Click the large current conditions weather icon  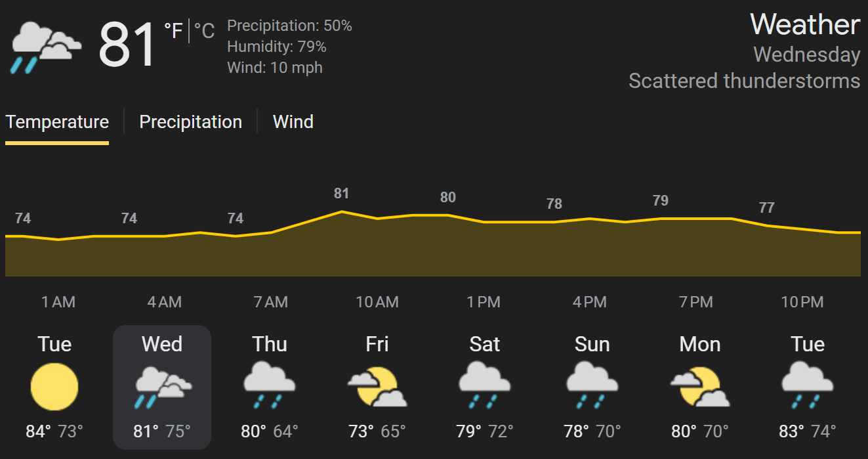tap(46, 47)
